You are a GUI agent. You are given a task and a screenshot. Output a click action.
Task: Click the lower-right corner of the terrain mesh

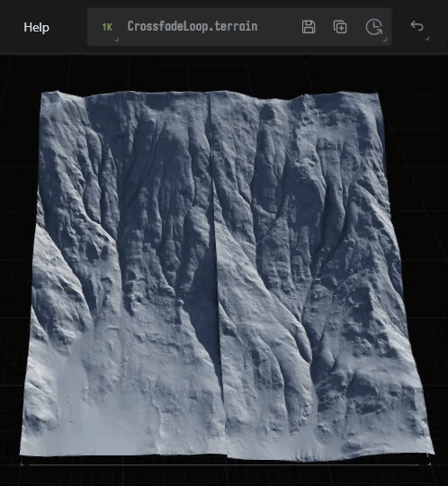pos(431,453)
